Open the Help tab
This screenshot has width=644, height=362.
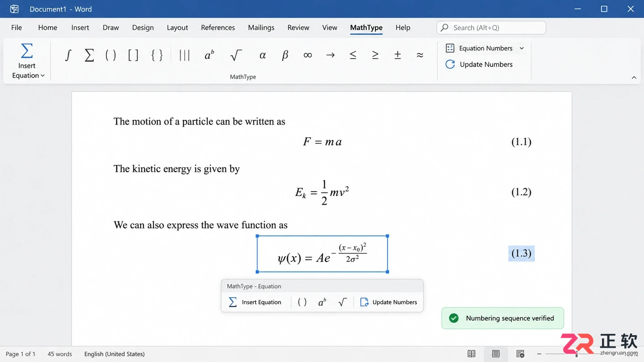pos(403,28)
